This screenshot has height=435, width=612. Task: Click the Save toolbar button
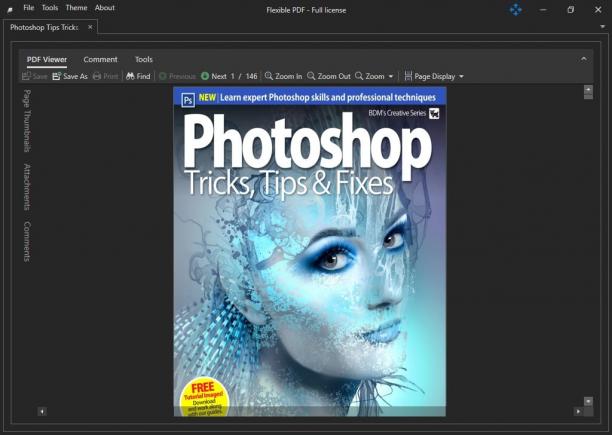point(35,76)
